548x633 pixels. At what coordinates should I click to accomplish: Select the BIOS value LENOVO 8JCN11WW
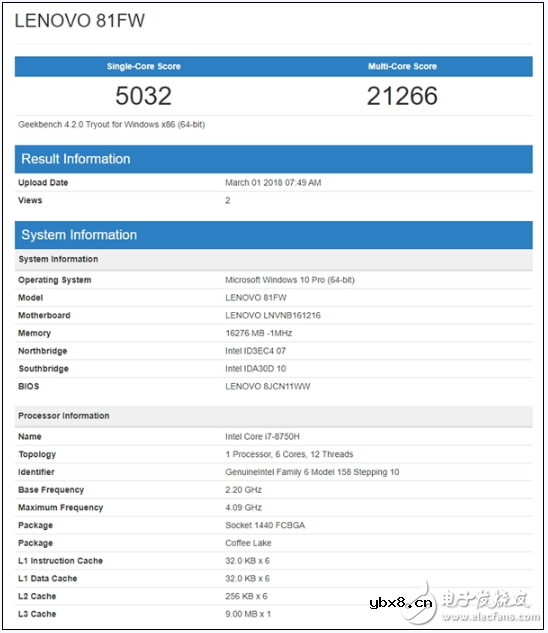click(268, 386)
